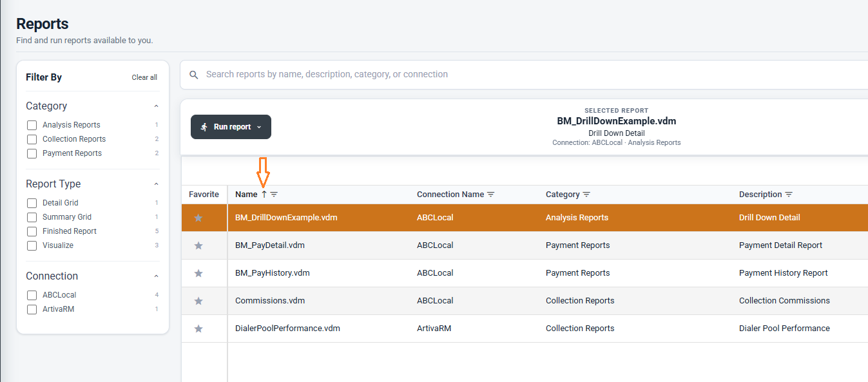Select the BM_DrillDownExample.vdm row name
Screen dimensions: 868x382
(286, 218)
